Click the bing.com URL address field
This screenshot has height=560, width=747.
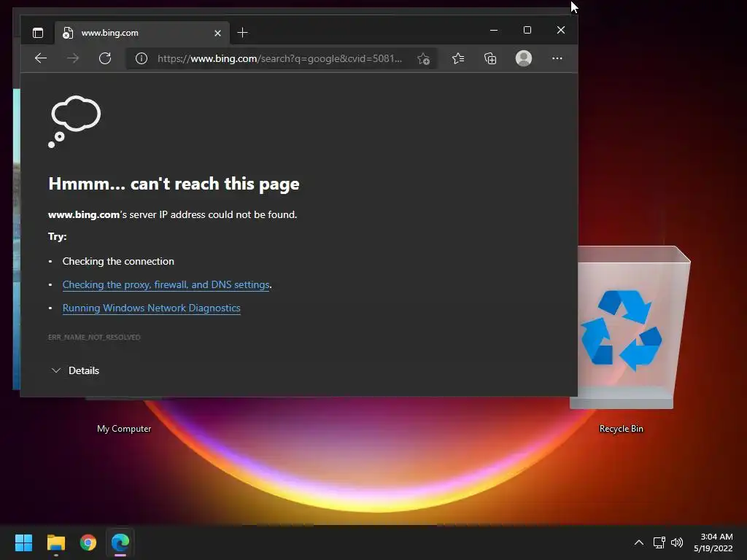pos(279,58)
